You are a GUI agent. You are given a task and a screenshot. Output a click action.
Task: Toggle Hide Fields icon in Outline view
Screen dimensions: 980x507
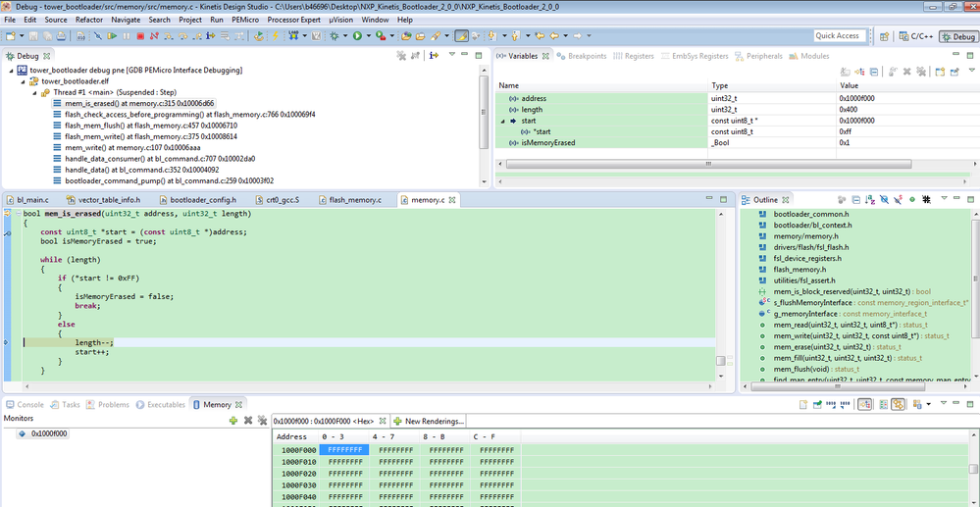point(885,200)
